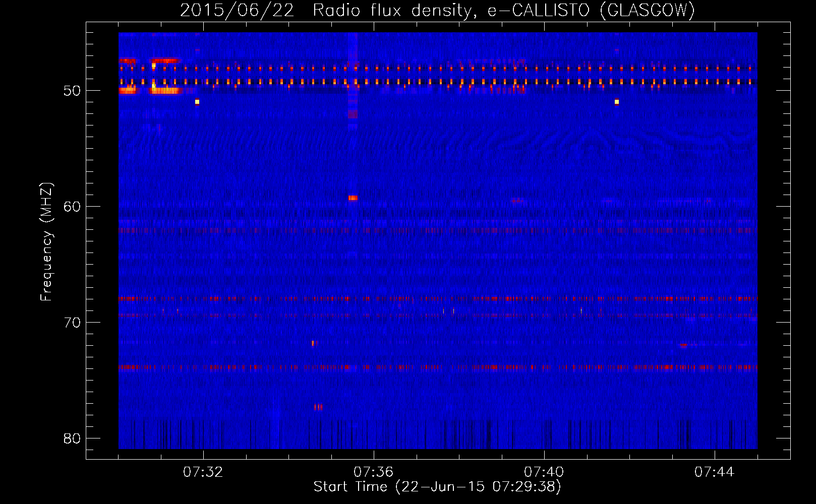Click the 07:36 time tick label

[x=373, y=472]
